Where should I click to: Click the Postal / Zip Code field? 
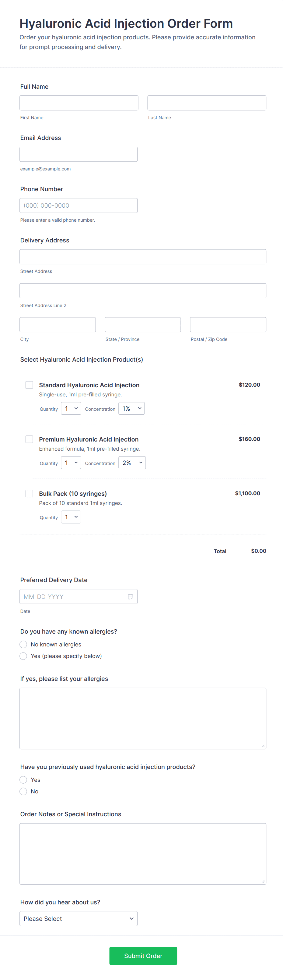tap(228, 324)
